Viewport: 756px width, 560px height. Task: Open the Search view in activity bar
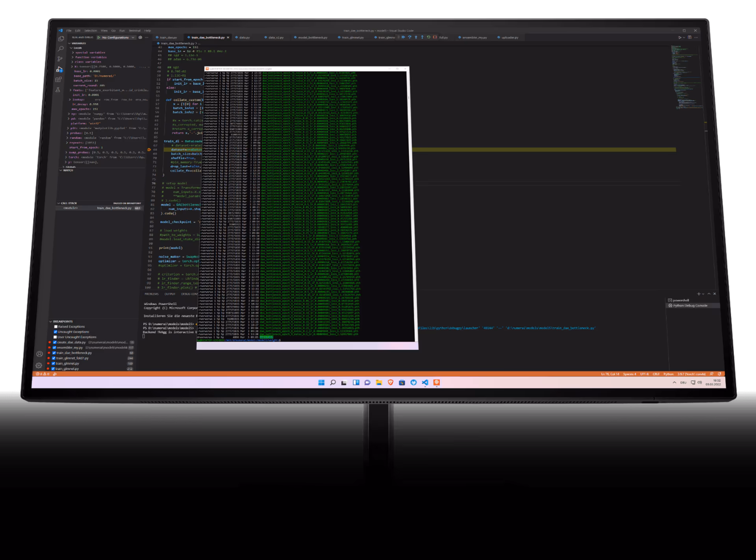coord(61,49)
